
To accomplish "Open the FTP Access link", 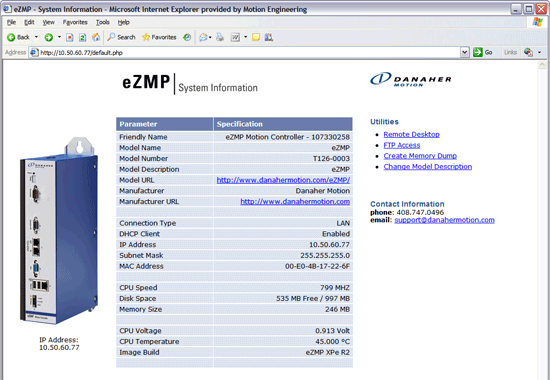I will point(402,145).
